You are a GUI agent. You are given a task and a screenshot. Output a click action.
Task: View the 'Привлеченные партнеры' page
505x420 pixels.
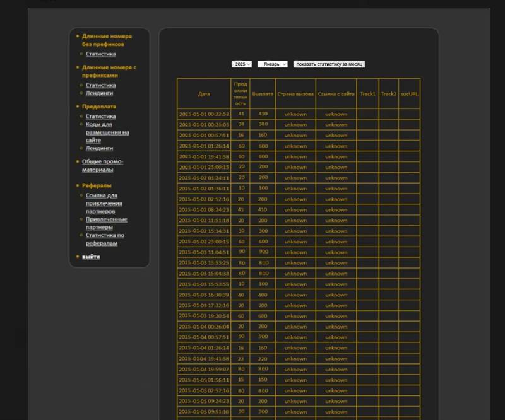pos(106,223)
